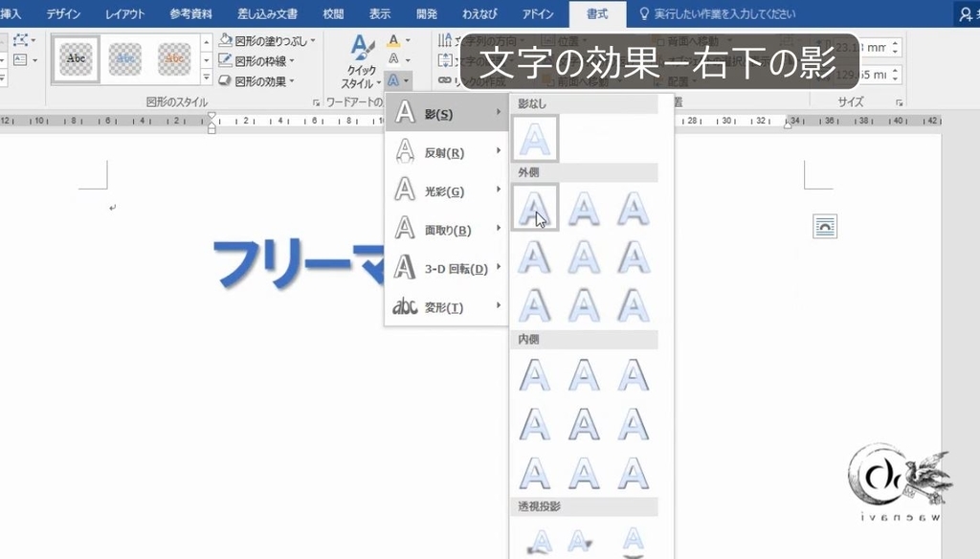Open the 変形(T) transform submenu
Viewport: 980px width, 559px height.
point(447,307)
